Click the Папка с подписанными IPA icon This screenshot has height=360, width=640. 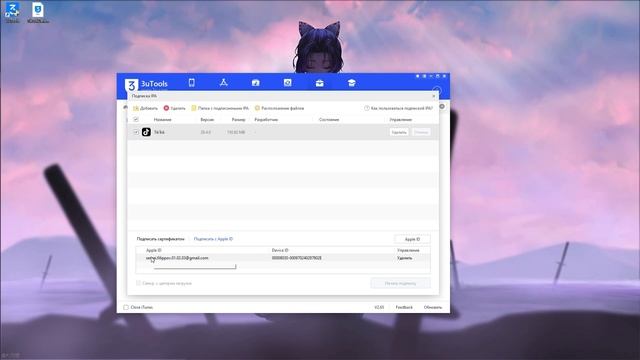(194, 108)
